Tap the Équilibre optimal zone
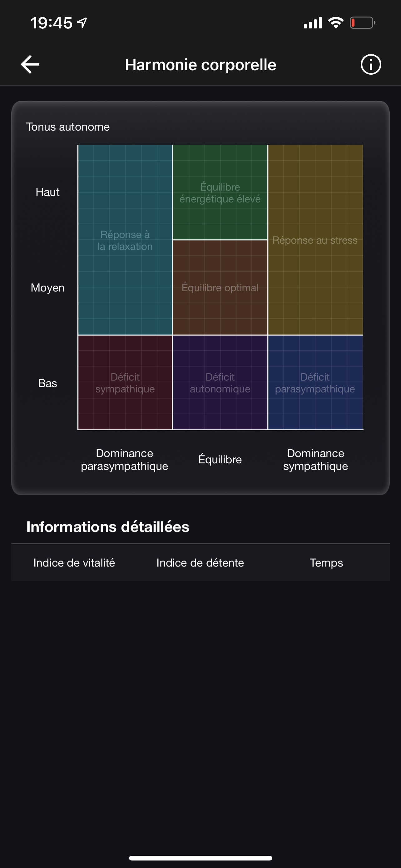Screen dimensions: 401x868 point(220,287)
